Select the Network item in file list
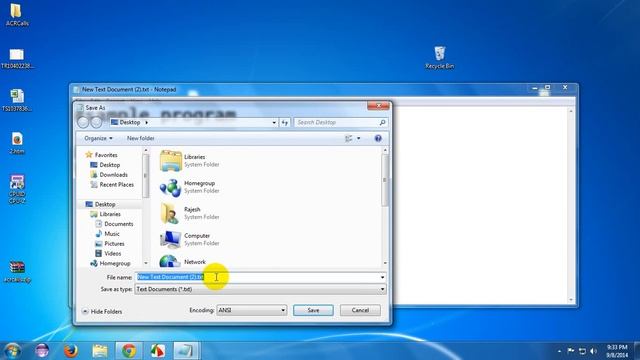Viewport: 640px width, 360px height. coord(183,261)
